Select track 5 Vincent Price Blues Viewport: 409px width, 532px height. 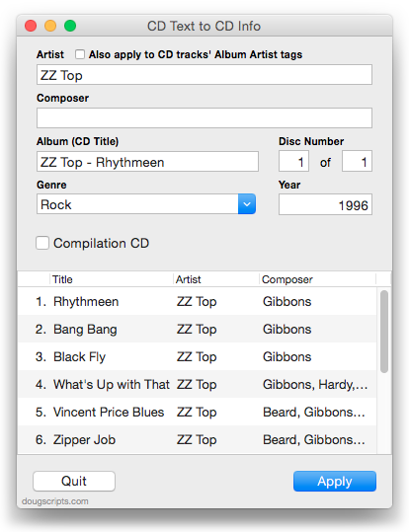point(197,412)
